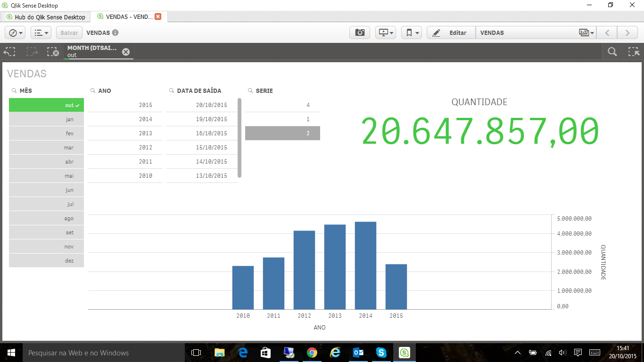The width and height of the screenshot is (644, 362).
Task: Select year 2010 in ANO list
Action: pyautogui.click(x=125, y=176)
